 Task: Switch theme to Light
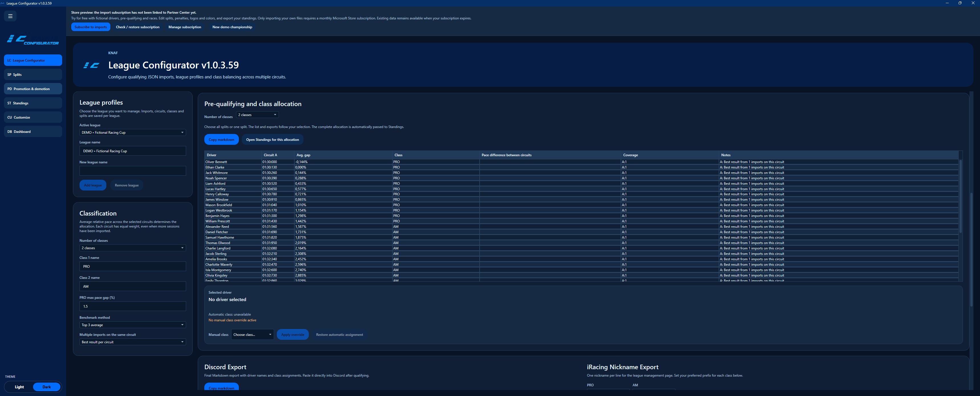pos(19,387)
